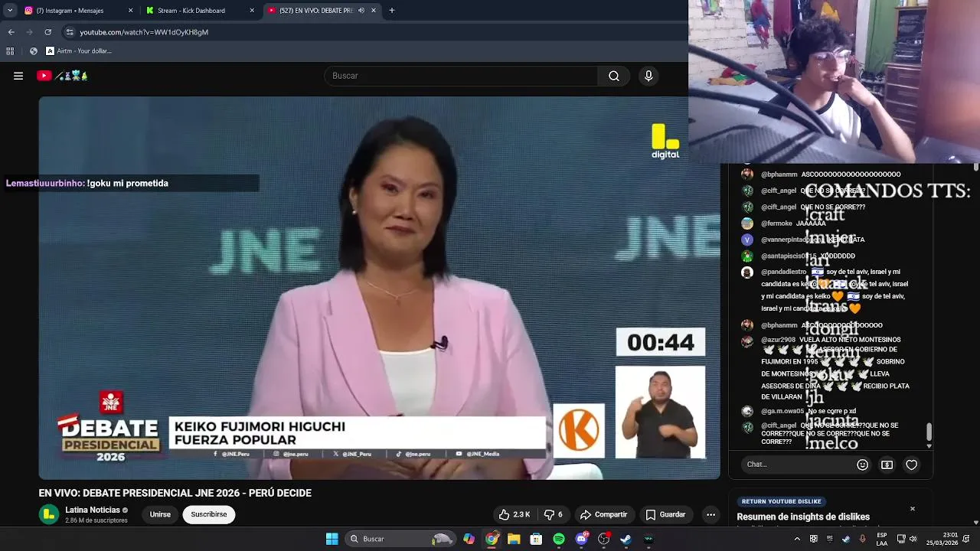
Task: Open Copilot from the taskbar
Action: pyautogui.click(x=469, y=539)
